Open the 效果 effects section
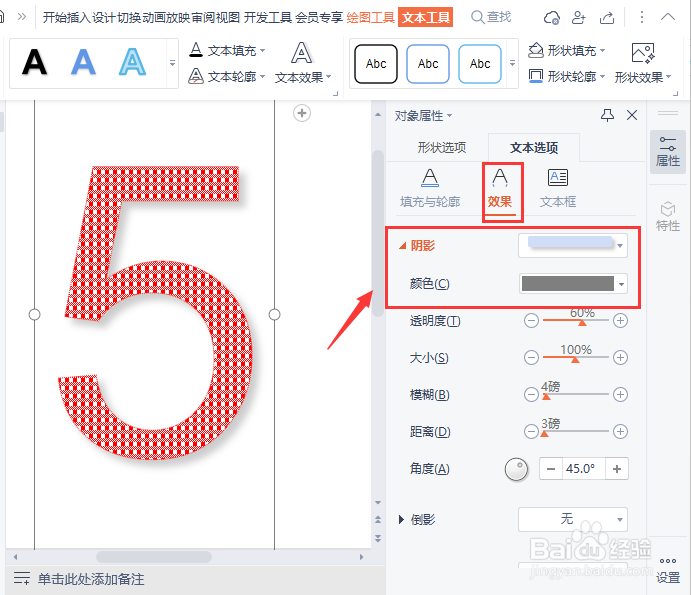This screenshot has width=691, height=595. tap(500, 188)
